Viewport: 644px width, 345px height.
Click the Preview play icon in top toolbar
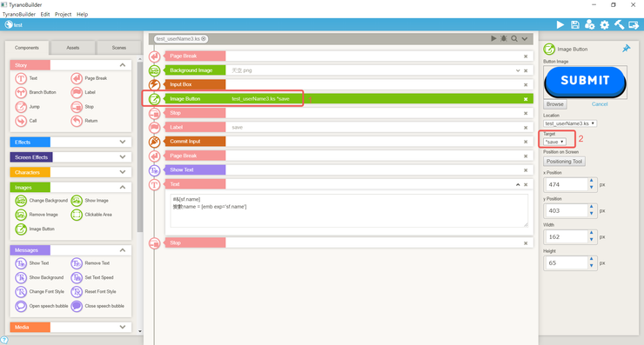pyautogui.click(x=560, y=25)
